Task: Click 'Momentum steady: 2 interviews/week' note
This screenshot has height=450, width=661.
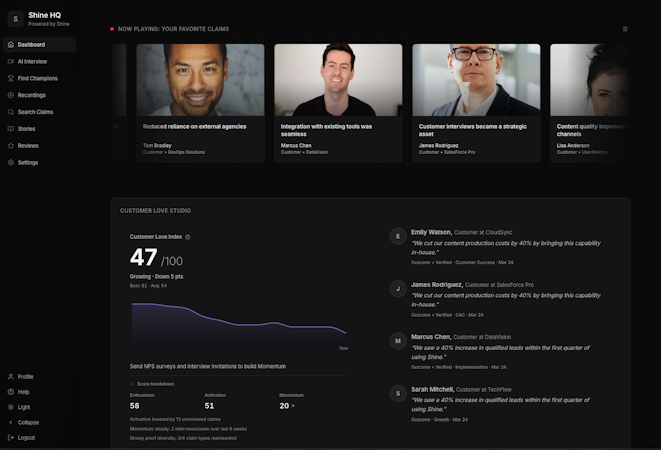Action: 188,429
